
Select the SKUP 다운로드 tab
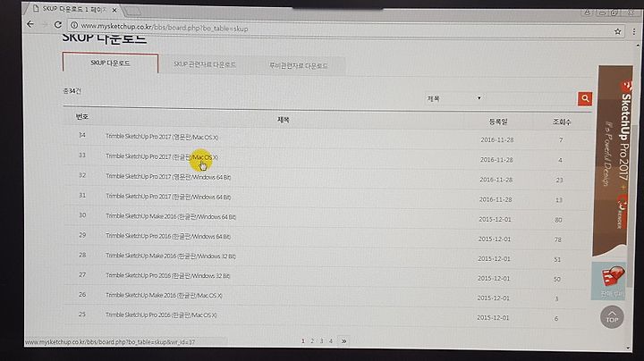click(110, 63)
